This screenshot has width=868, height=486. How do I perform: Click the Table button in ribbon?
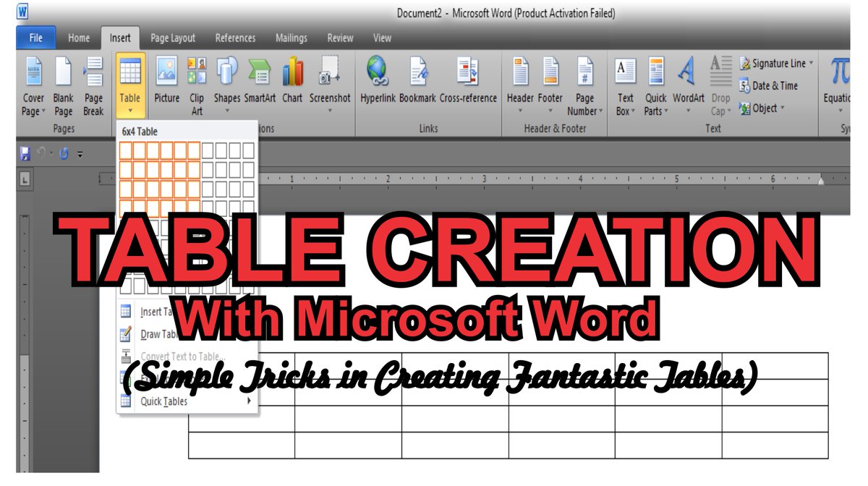(x=130, y=85)
